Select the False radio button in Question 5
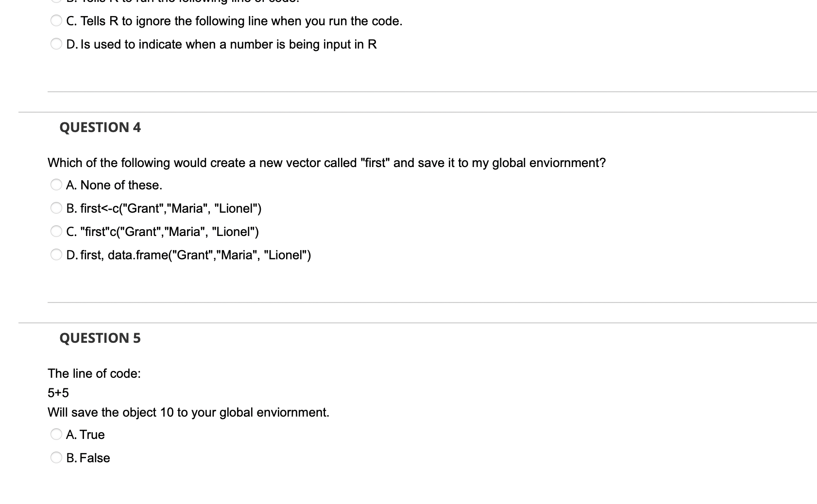The height and width of the screenshot is (504, 817). click(x=56, y=458)
